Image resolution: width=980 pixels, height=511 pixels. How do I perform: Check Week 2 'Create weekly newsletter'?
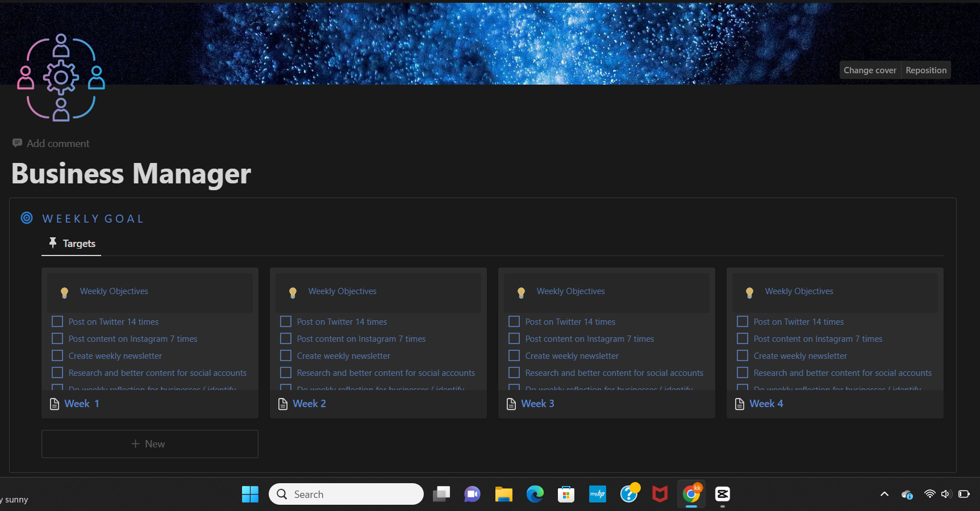click(286, 356)
